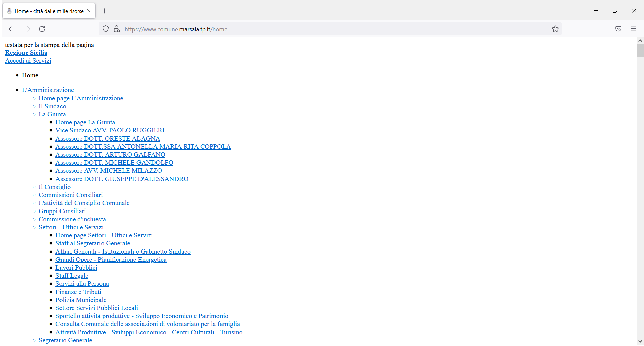The image size is (644, 346).
Task: Click the forward navigation arrow
Action: tap(27, 29)
